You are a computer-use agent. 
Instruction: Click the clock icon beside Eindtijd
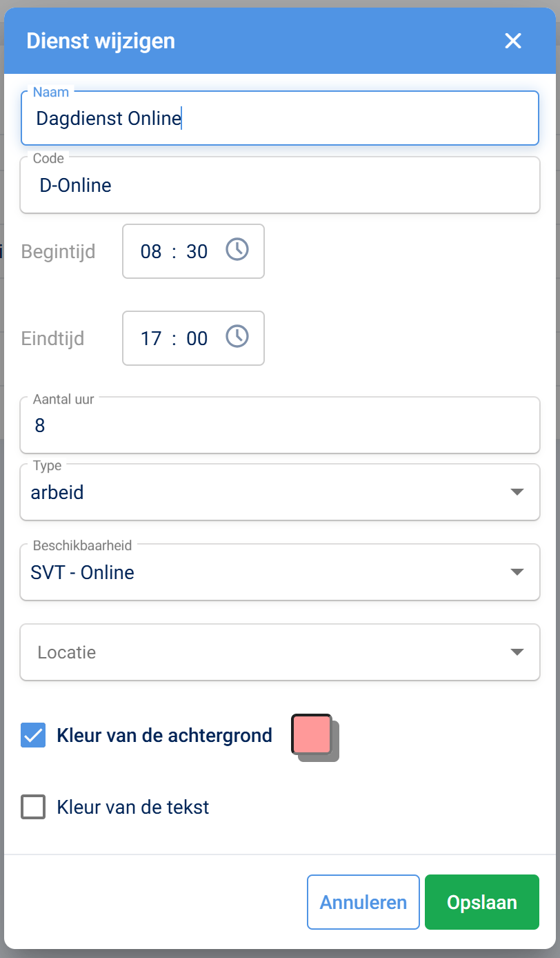[237, 336]
